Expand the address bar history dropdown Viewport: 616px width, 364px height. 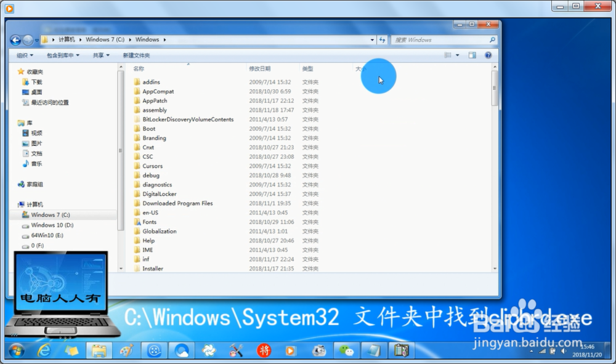point(372,40)
